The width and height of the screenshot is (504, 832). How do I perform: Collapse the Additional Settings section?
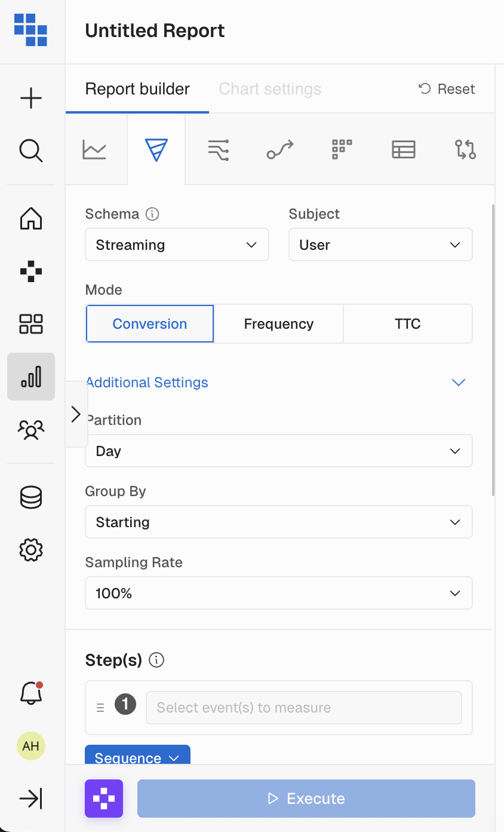click(x=276, y=383)
